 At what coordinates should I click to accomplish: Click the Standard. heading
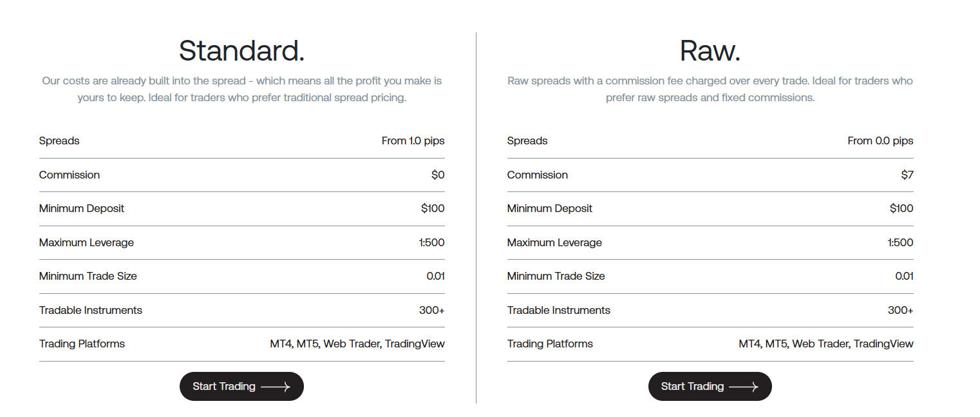241,50
